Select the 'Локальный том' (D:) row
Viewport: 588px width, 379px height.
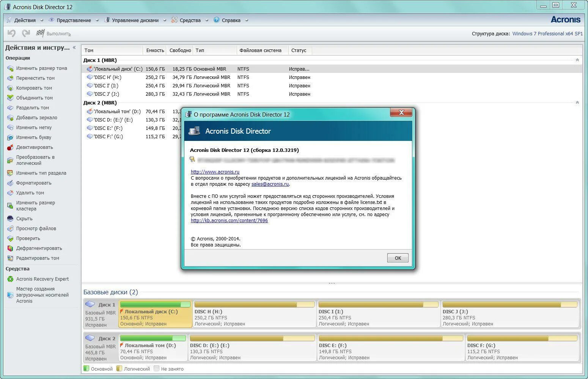132,111
